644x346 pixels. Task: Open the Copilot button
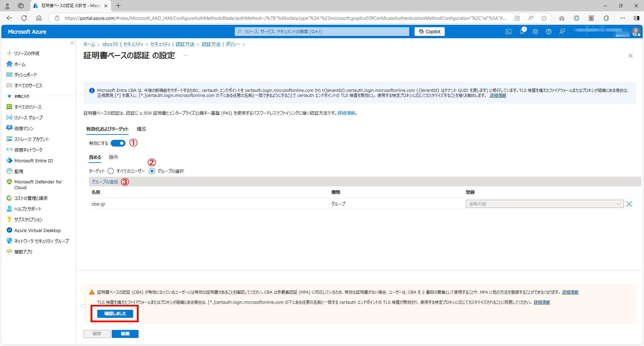pos(430,32)
